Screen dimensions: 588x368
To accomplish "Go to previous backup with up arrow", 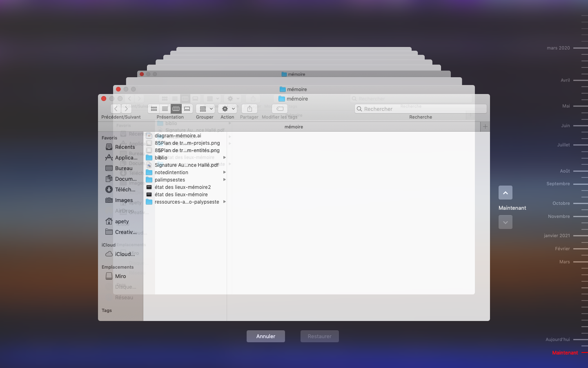I will [505, 193].
